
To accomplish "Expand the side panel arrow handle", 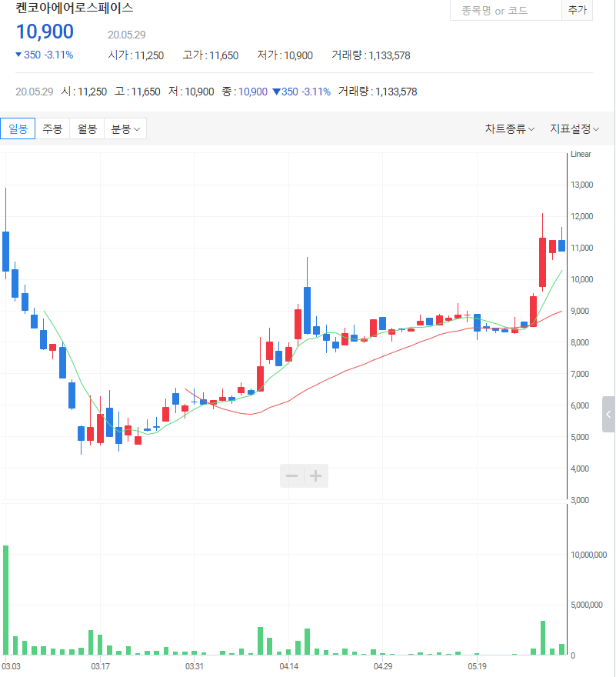I will (608, 414).
